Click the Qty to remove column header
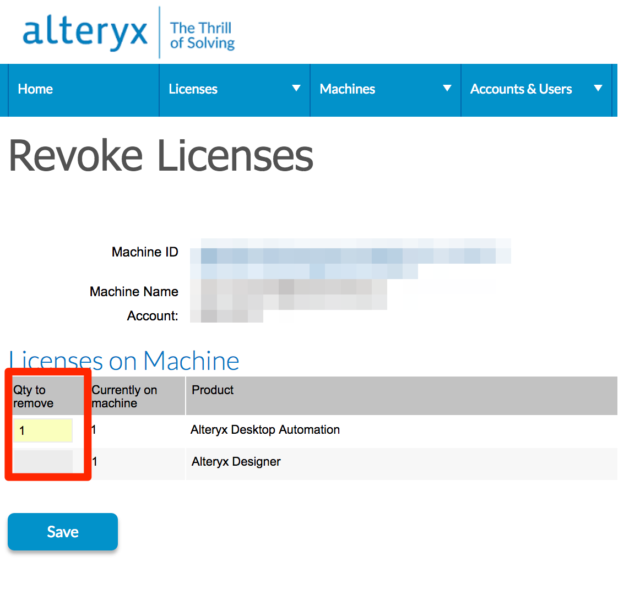The width and height of the screenshot is (640, 589). [x=33, y=396]
